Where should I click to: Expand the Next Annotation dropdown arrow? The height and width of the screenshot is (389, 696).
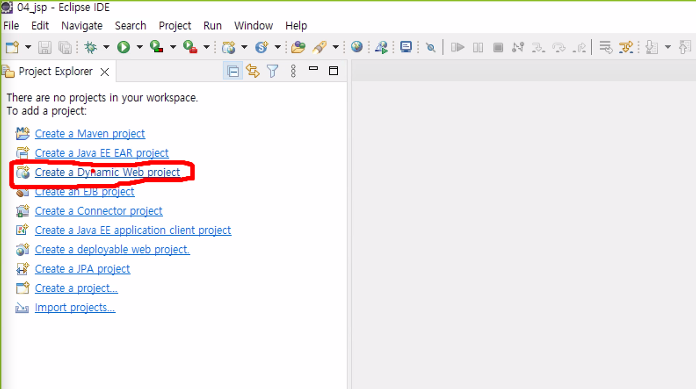[x=668, y=47]
